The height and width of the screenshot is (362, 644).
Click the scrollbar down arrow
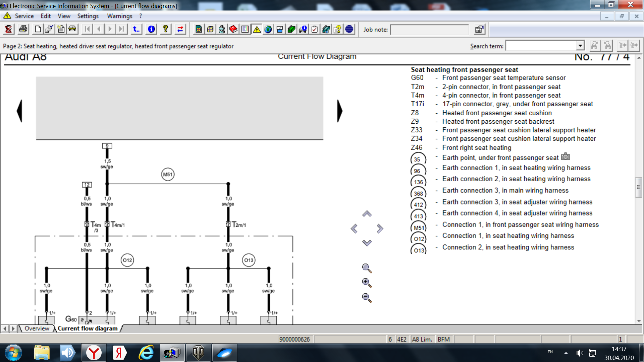639,321
